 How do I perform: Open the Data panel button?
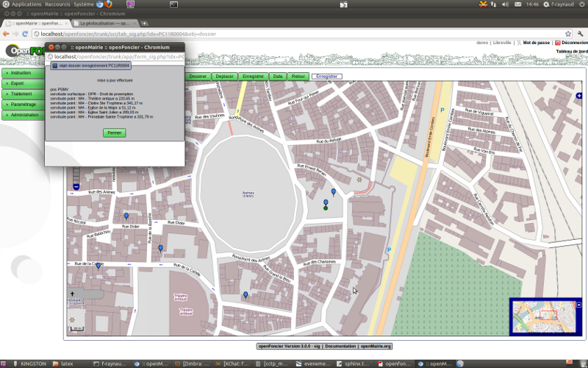tap(277, 77)
